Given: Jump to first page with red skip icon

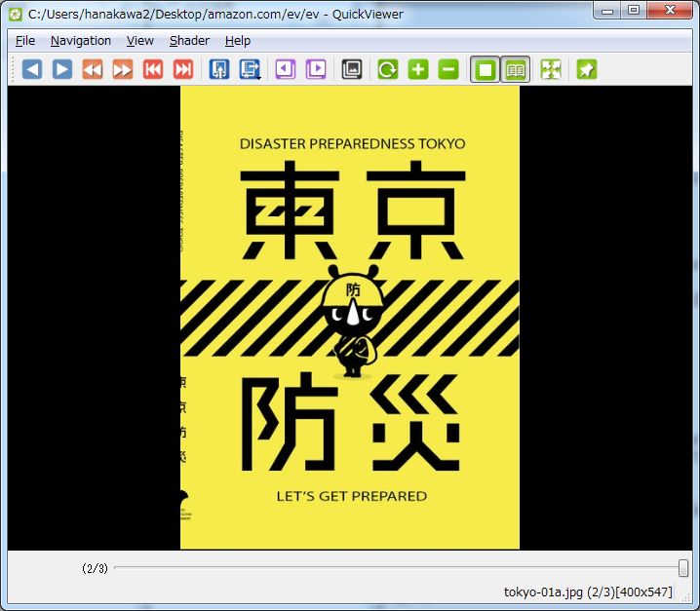Looking at the screenshot, I should click(x=153, y=69).
